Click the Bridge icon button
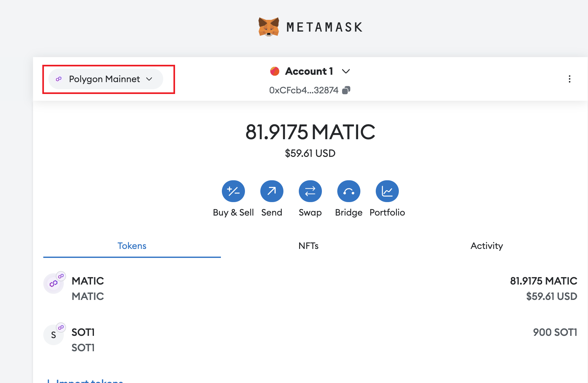This screenshot has height=383, width=588. [x=349, y=191]
